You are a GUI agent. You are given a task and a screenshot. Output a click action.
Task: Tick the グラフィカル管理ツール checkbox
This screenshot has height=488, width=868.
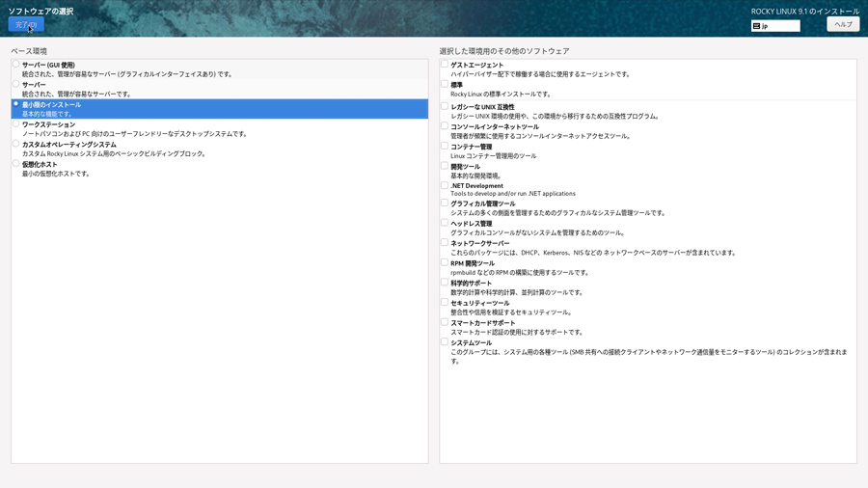(445, 203)
